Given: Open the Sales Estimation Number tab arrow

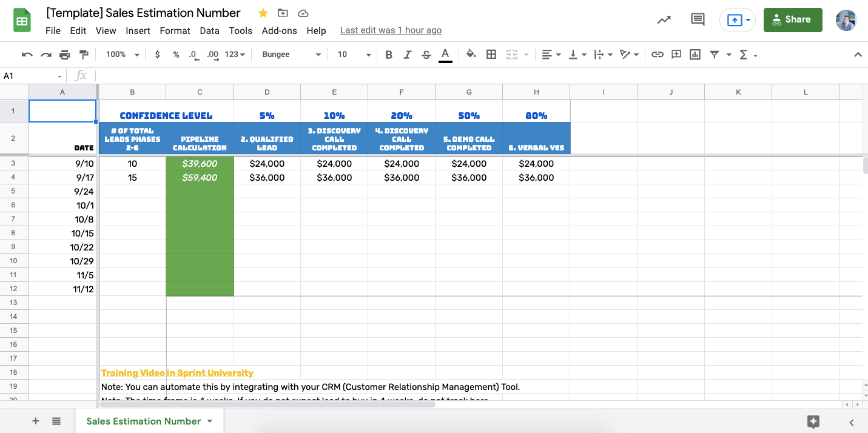Looking at the screenshot, I should (210, 421).
